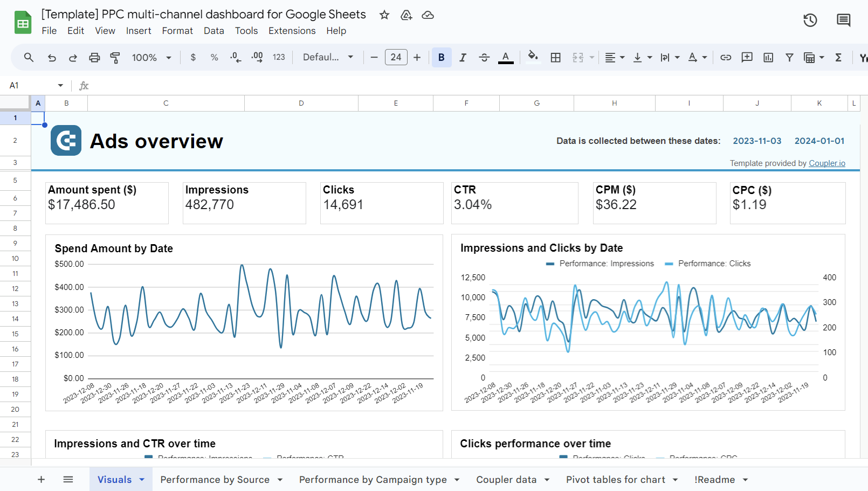Open version history clock icon

[x=810, y=20]
